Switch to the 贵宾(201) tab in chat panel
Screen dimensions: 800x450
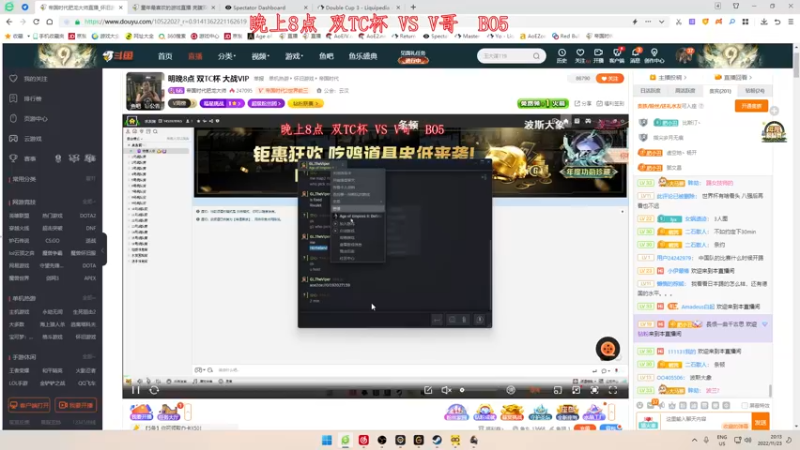pos(720,91)
